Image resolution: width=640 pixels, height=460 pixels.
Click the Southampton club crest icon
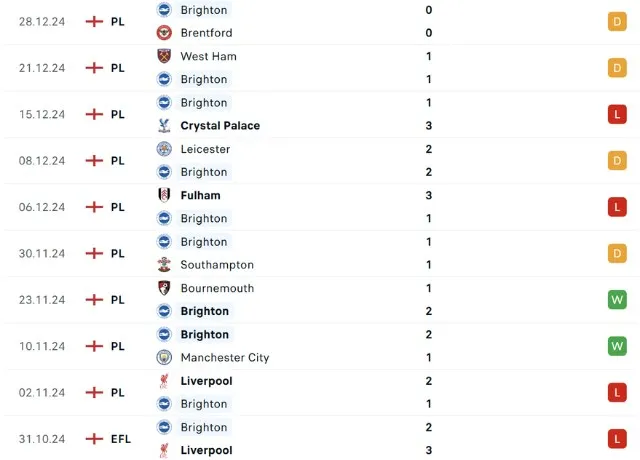point(165,265)
